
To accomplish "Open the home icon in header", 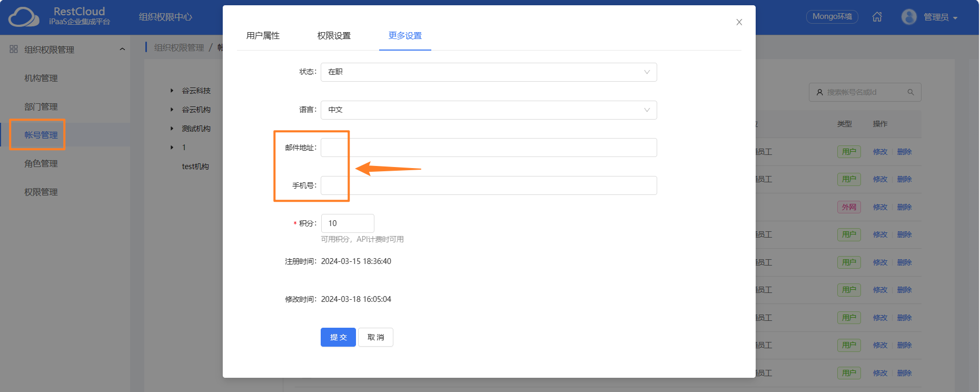I will (x=877, y=17).
